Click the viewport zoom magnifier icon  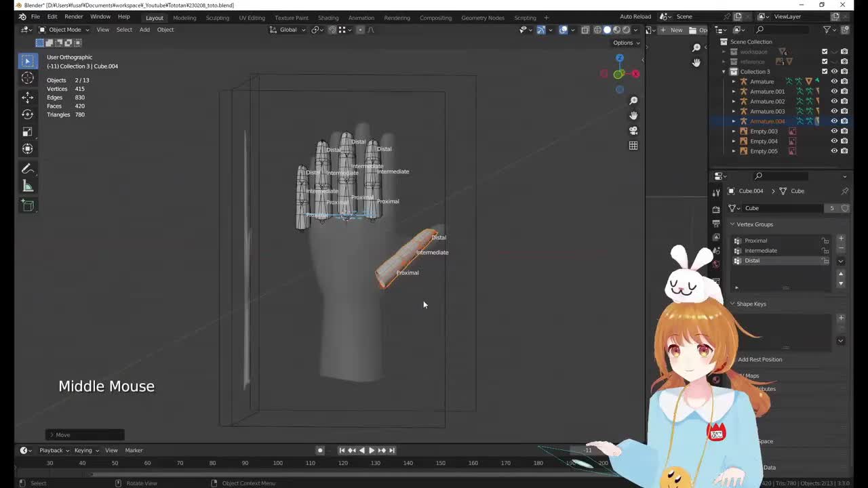[x=633, y=100]
